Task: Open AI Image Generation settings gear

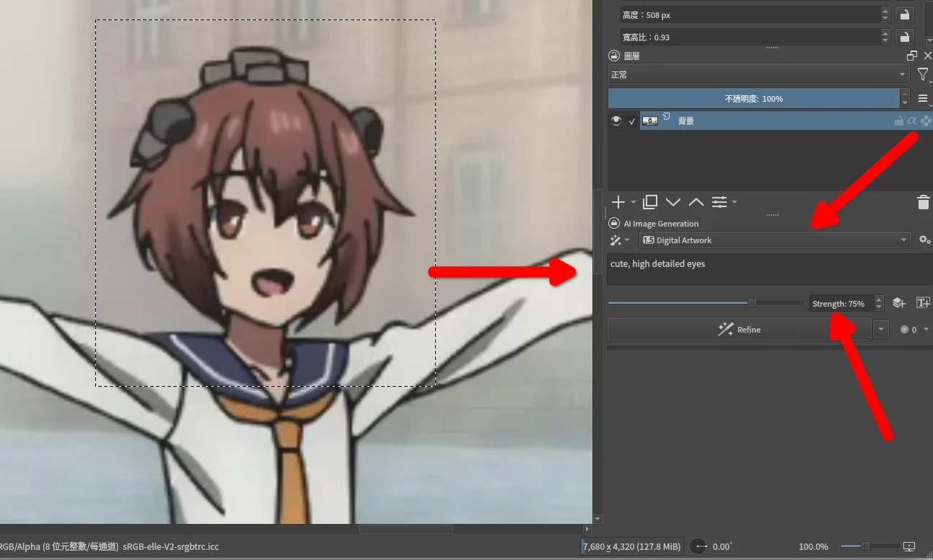Action: 924,240
